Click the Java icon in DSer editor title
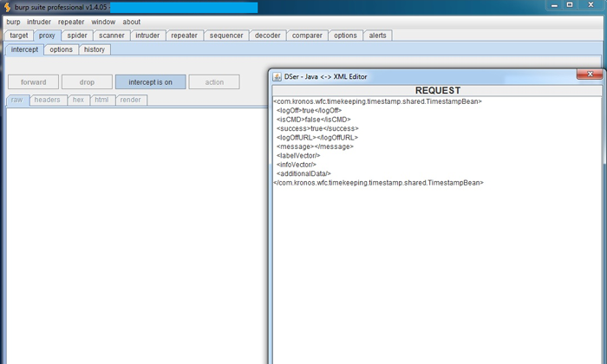 click(x=277, y=76)
